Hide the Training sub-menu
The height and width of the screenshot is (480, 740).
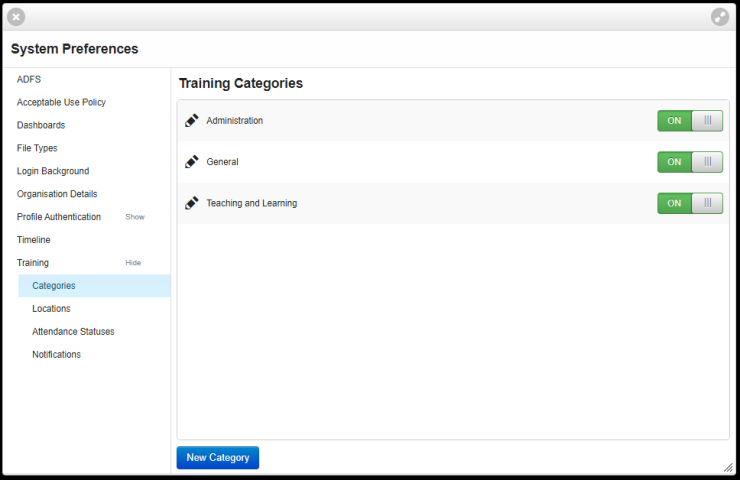tap(133, 263)
